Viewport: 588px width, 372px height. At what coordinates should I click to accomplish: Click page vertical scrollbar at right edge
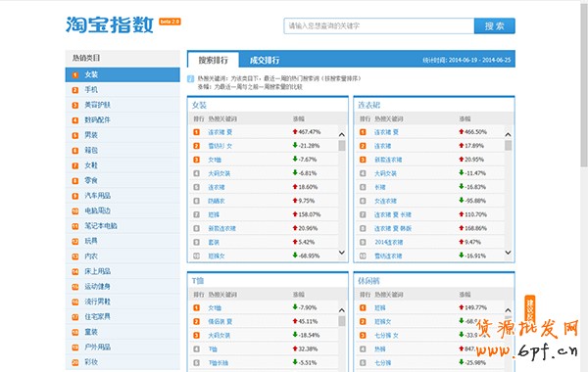pyautogui.click(x=584, y=84)
